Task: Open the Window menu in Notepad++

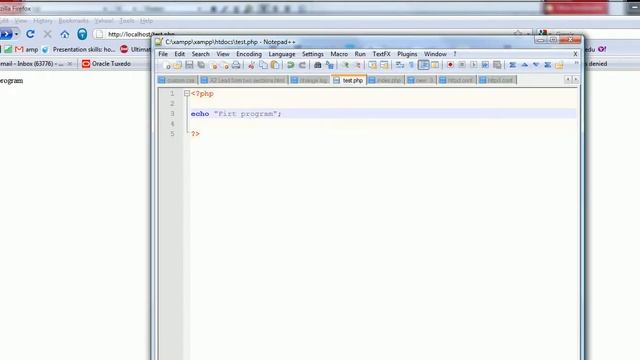Action: pyautogui.click(x=435, y=54)
